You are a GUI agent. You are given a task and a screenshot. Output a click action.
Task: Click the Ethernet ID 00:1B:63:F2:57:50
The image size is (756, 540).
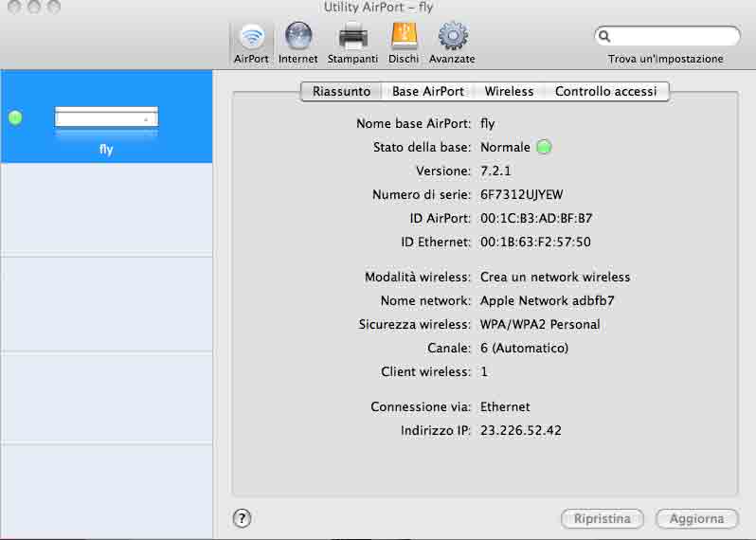(x=535, y=242)
